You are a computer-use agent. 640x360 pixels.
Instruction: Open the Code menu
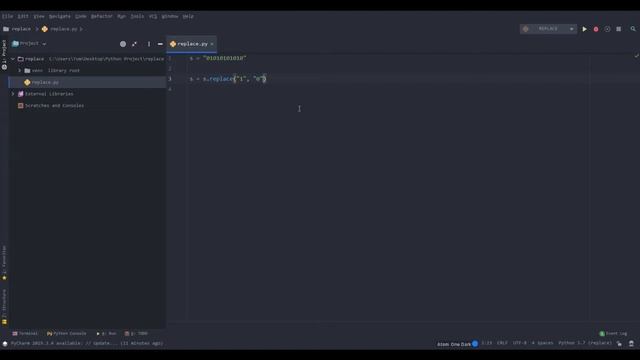tap(80, 16)
